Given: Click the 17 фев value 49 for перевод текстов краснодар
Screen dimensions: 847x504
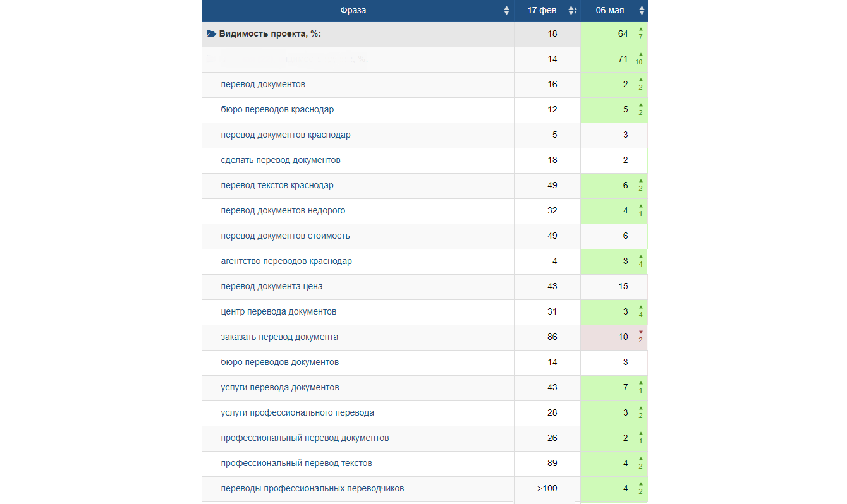Looking at the screenshot, I should (x=552, y=186).
